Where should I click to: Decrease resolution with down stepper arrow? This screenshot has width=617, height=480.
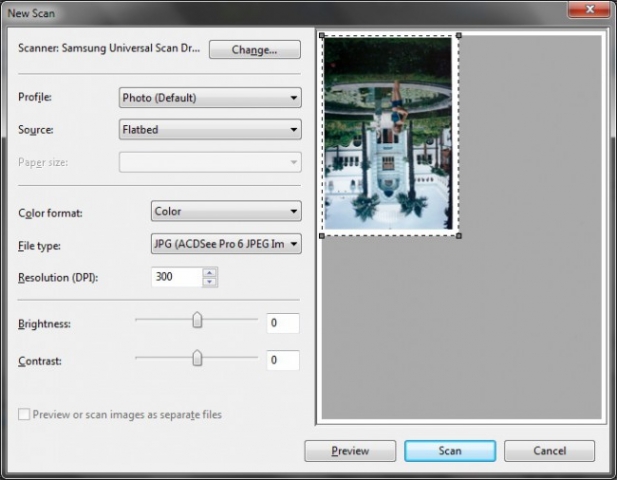pos(210,282)
